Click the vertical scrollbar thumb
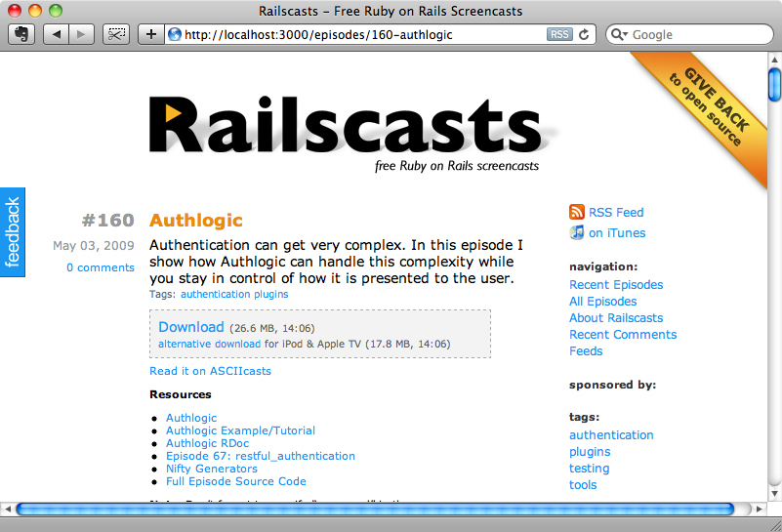Viewport: 782px width, 532px height. click(774, 85)
